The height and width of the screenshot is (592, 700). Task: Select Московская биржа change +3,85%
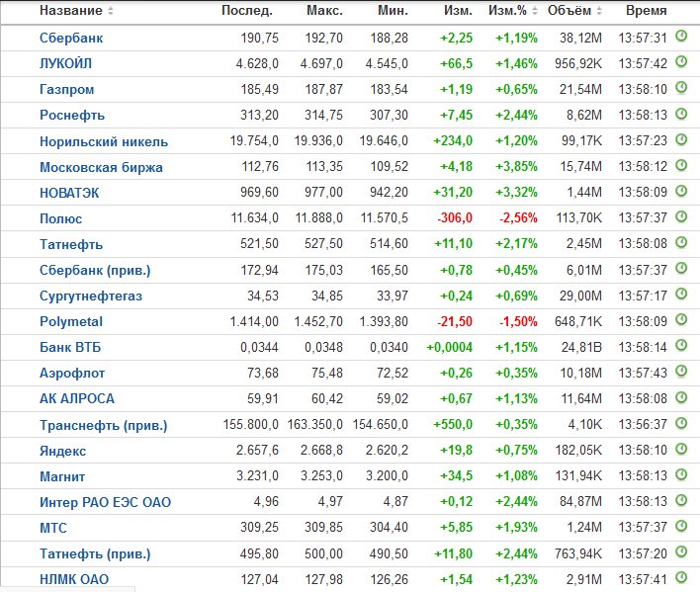click(516, 167)
